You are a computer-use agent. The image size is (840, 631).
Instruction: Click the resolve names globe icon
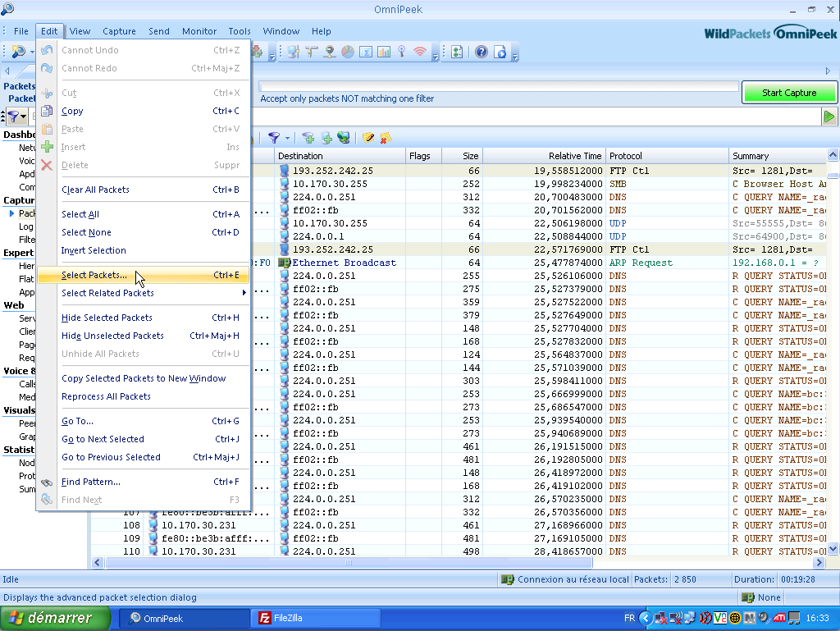pyautogui.click(x=344, y=138)
